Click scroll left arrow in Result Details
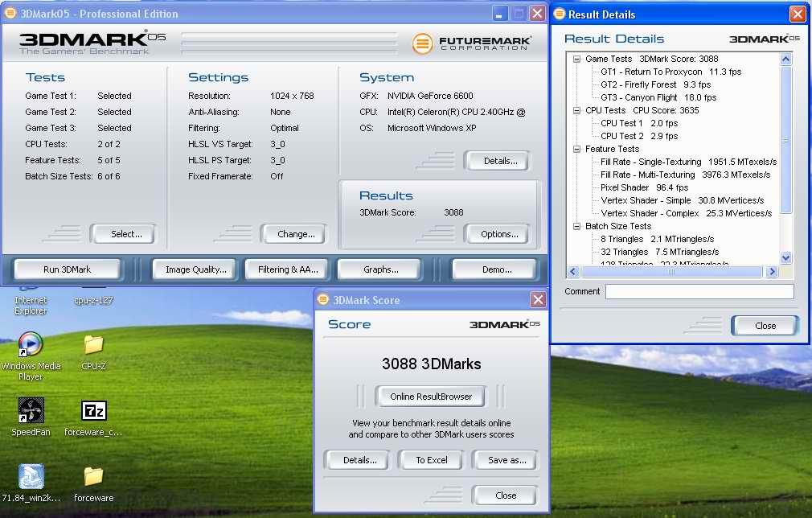The width and height of the screenshot is (812, 518). click(x=572, y=271)
